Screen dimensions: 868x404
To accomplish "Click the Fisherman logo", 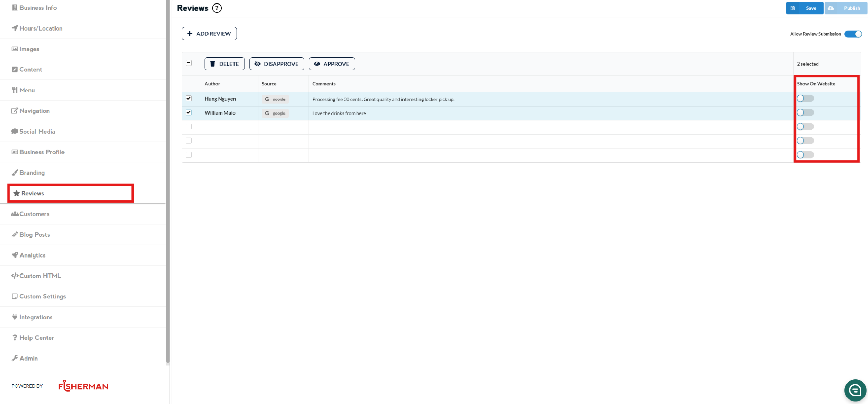I will [x=83, y=386].
